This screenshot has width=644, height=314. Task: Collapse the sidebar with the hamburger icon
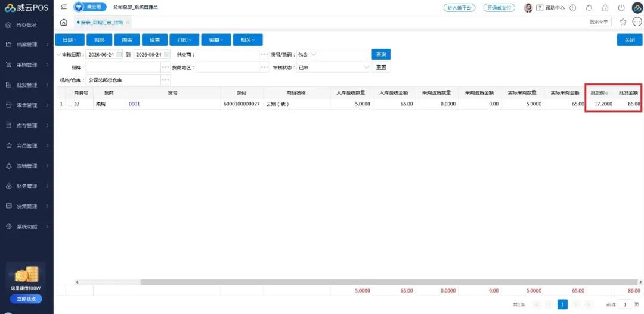64,7
